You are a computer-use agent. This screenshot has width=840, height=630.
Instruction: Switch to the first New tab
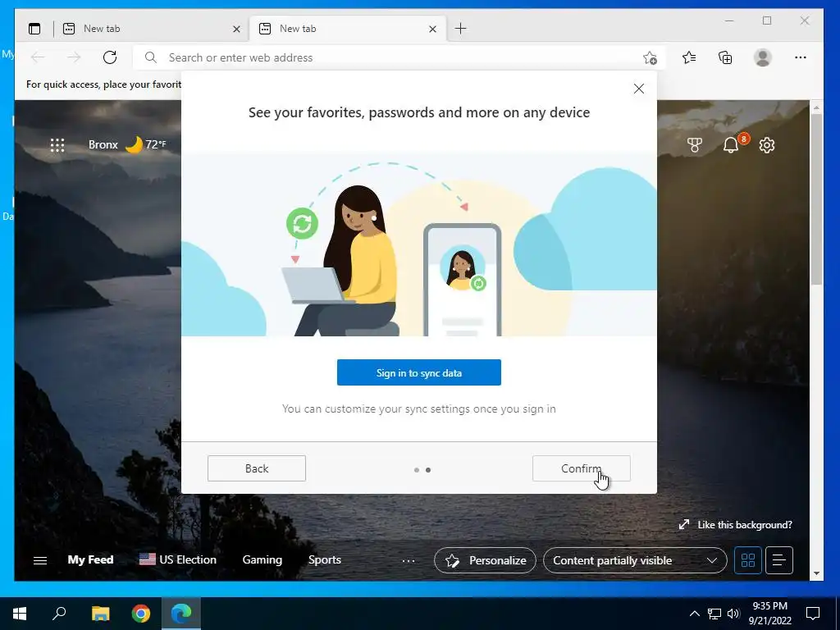pyautogui.click(x=152, y=29)
